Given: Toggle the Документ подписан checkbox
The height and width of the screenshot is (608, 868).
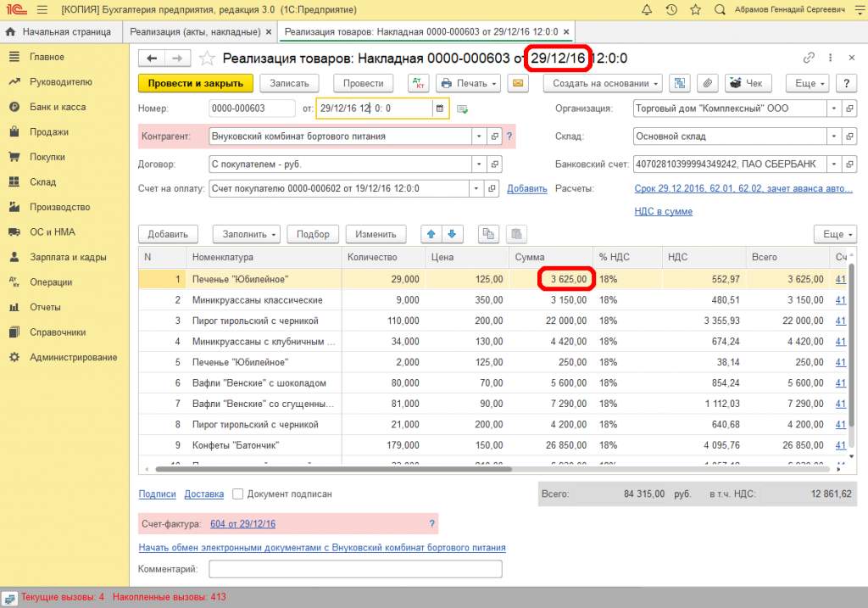Looking at the screenshot, I should pyautogui.click(x=238, y=494).
